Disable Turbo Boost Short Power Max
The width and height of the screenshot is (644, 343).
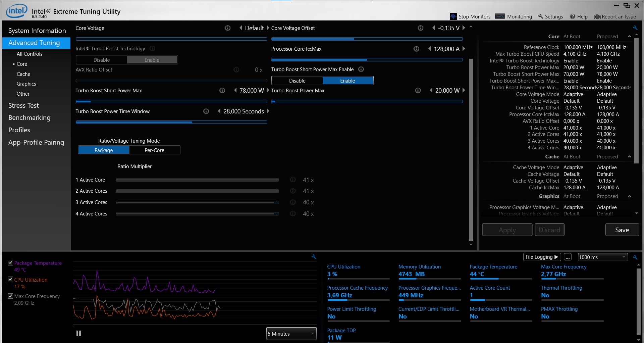[297, 81]
